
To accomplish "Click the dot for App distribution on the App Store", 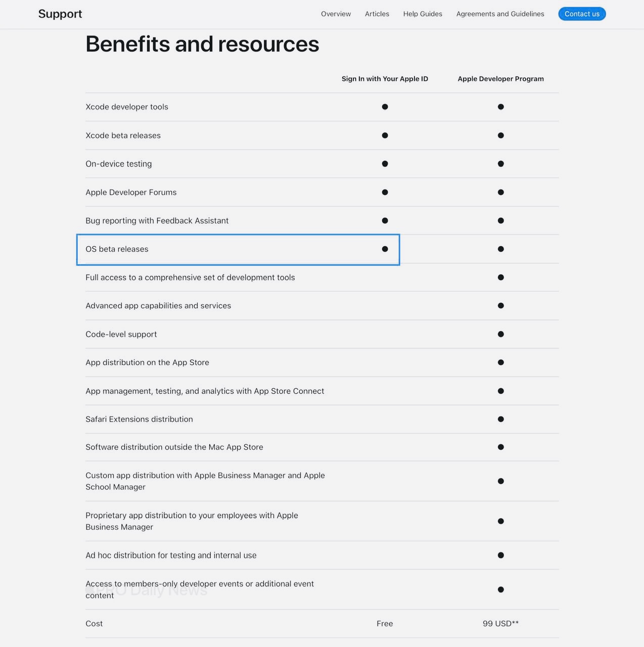I will click(500, 362).
